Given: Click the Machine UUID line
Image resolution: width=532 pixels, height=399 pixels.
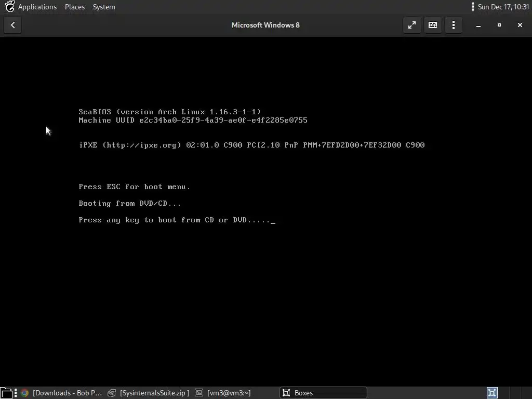Looking at the screenshot, I should 193,120.
